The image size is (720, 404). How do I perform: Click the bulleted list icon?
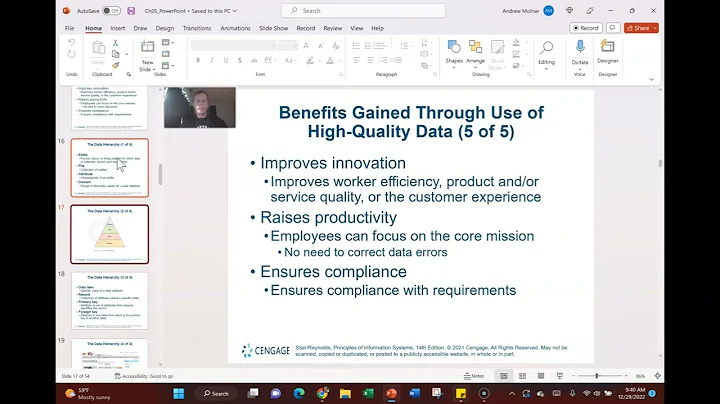[356, 45]
